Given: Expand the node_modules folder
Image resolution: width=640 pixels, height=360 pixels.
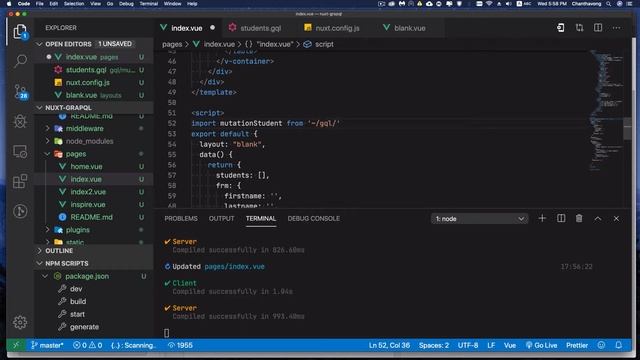Looking at the screenshot, I should click(x=48, y=141).
